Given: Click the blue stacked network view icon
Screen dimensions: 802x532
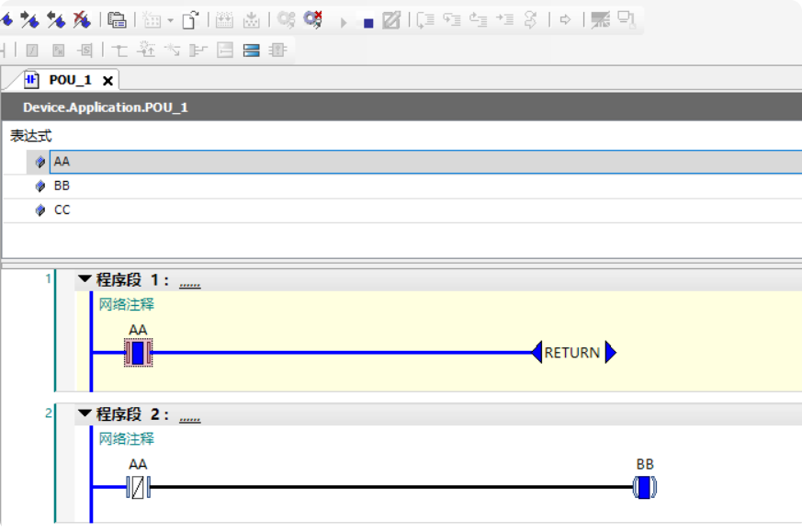Looking at the screenshot, I should click(x=252, y=50).
